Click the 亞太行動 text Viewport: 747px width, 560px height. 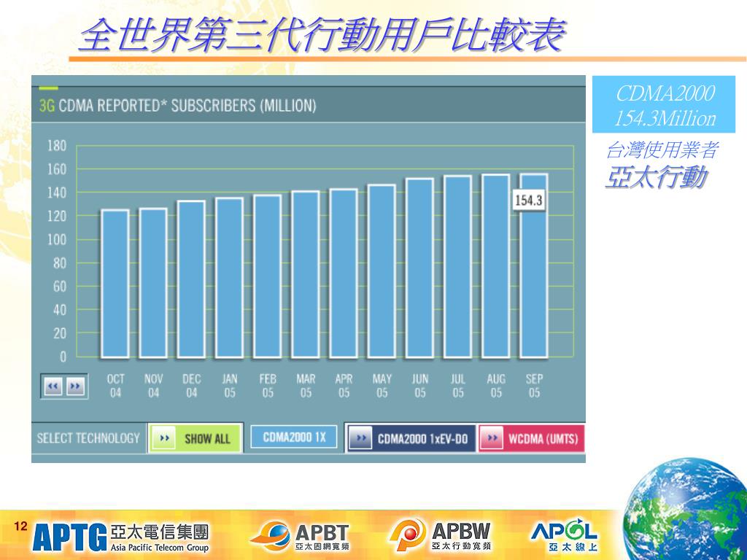tap(655, 177)
